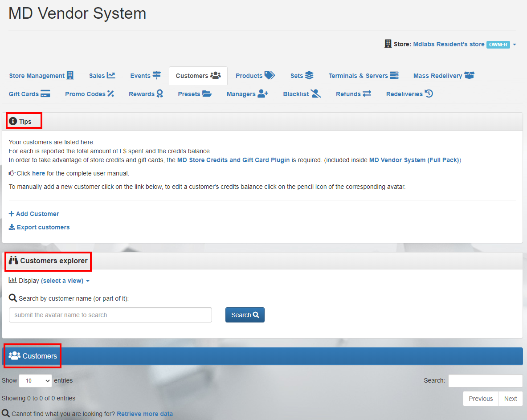Click the building icon beside Store Management

point(70,75)
